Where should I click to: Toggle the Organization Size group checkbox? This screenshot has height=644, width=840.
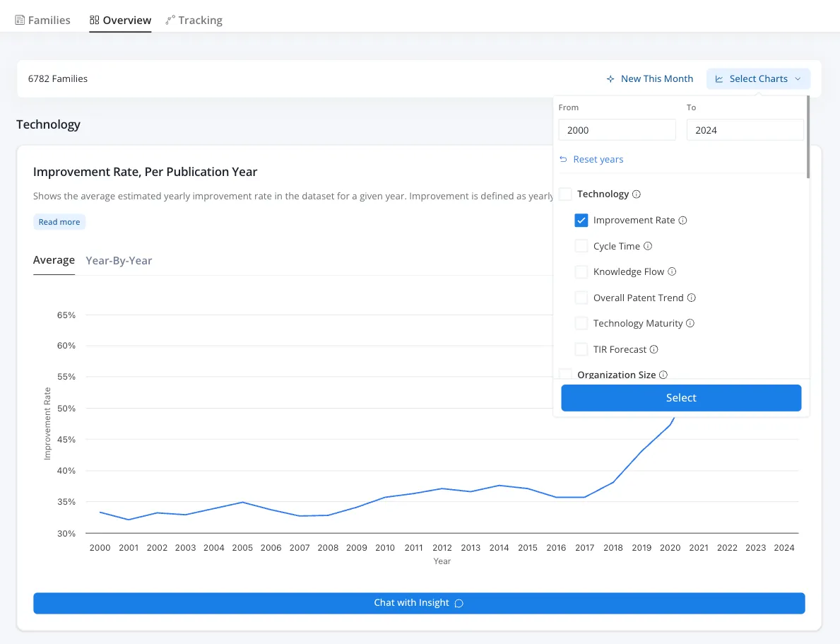pos(565,374)
